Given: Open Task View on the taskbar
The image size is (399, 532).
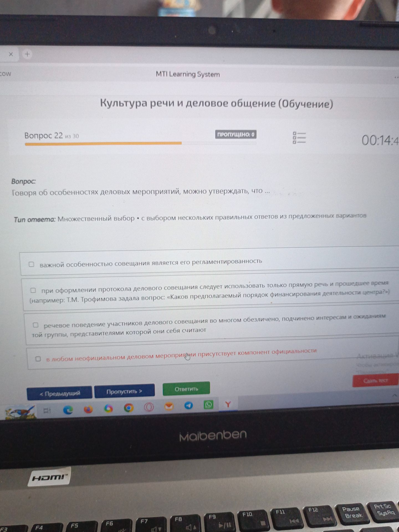Looking at the screenshot, I should pos(47,410).
